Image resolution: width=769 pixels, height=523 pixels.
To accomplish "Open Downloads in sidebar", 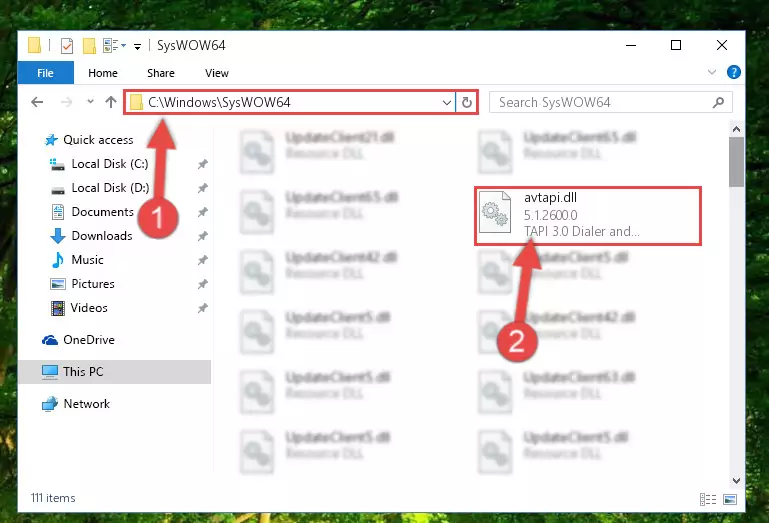I will click(x=102, y=236).
